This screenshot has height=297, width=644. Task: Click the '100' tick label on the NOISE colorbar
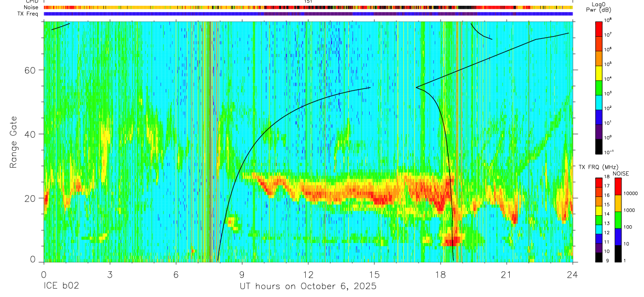pos(627,227)
